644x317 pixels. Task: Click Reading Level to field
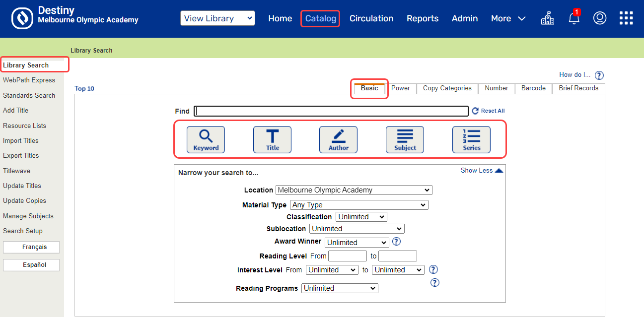[x=398, y=256]
